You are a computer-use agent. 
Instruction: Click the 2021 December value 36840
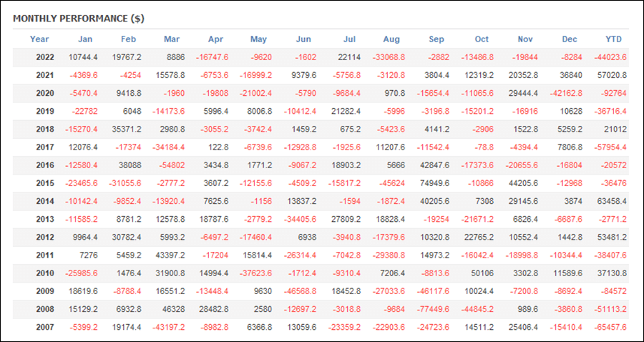click(571, 76)
